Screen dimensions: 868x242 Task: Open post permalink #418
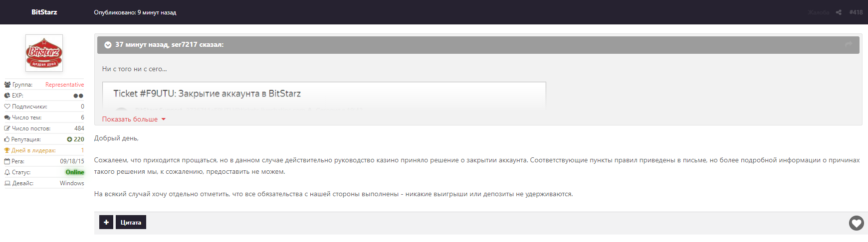(x=856, y=12)
